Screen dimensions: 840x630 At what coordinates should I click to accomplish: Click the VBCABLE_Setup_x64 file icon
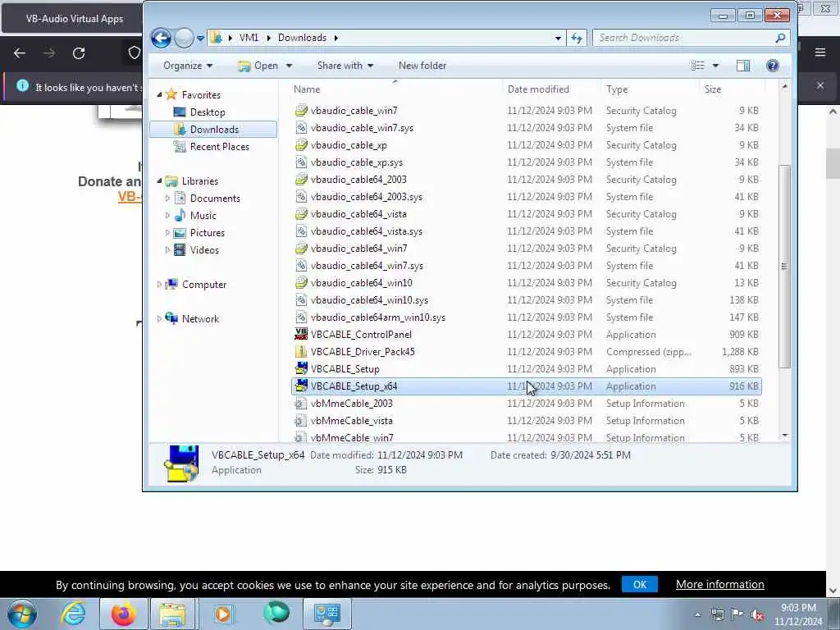pyautogui.click(x=301, y=386)
